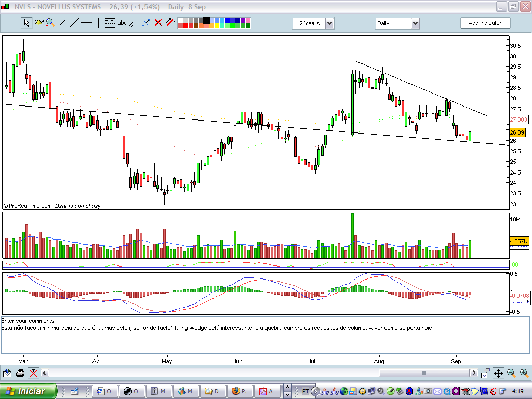
Task: Activate the magnifier zoom tool in toolbar
Action: point(50,23)
